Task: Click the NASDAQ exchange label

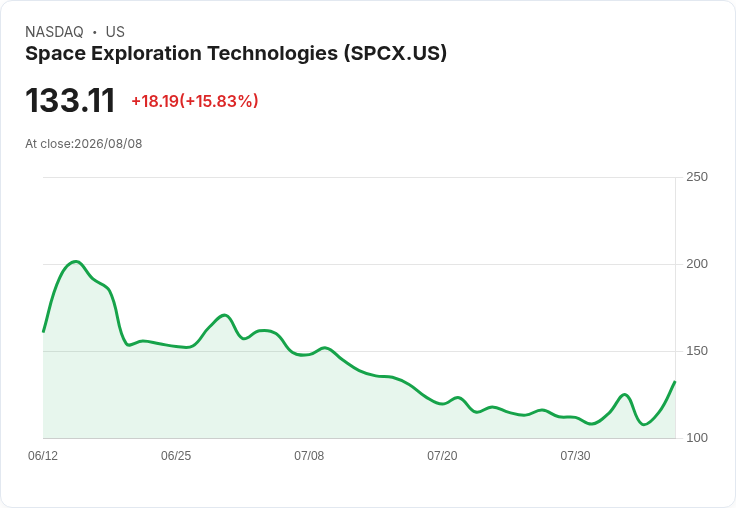Action: coord(54,32)
